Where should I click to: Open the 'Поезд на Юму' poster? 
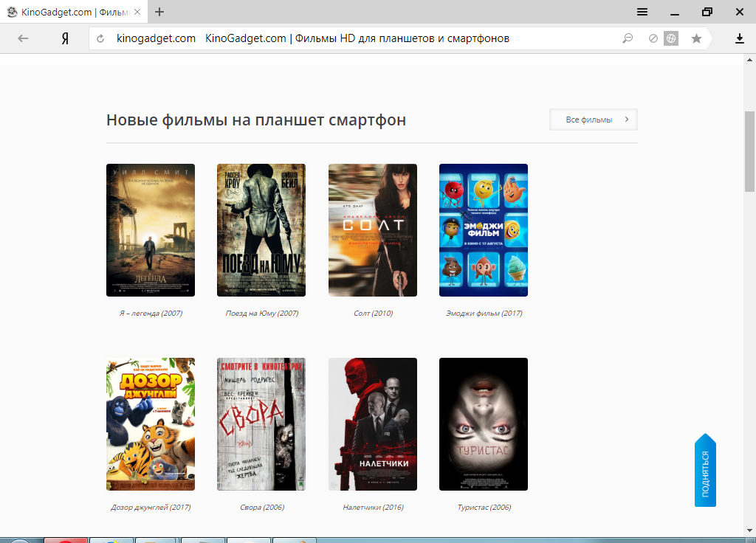[x=261, y=230]
